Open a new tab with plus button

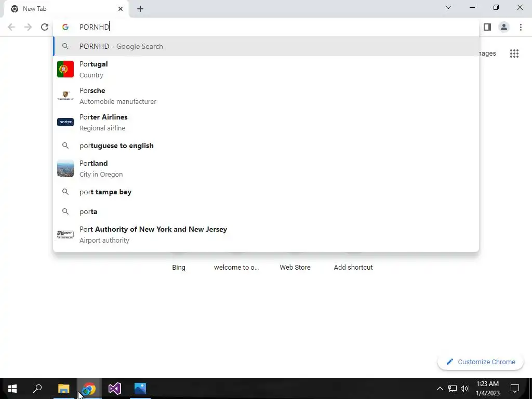[x=140, y=9]
